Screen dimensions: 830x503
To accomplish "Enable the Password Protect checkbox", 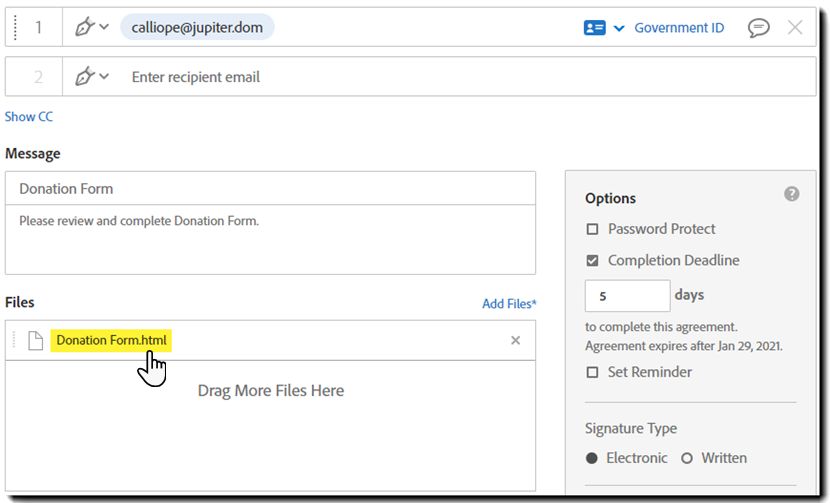I will (592, 229).
